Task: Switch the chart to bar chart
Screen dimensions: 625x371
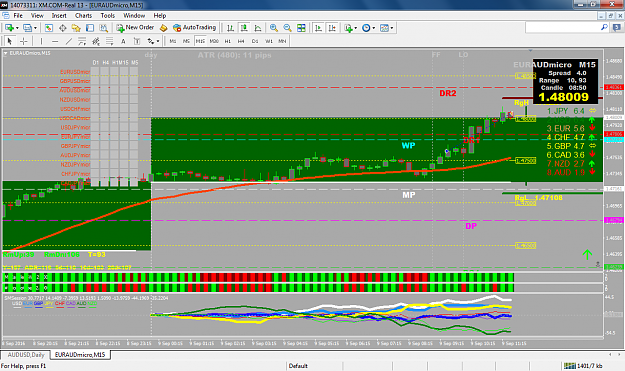Action: pos(230,28)
